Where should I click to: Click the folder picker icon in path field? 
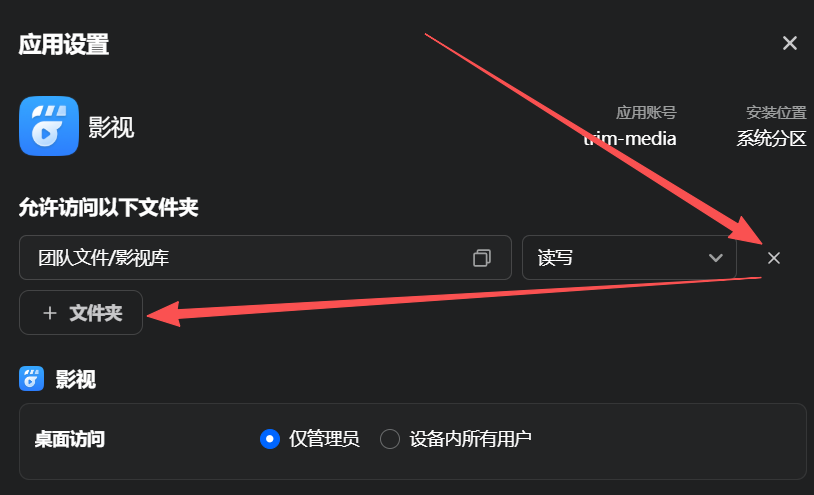(x=482, y=258)
